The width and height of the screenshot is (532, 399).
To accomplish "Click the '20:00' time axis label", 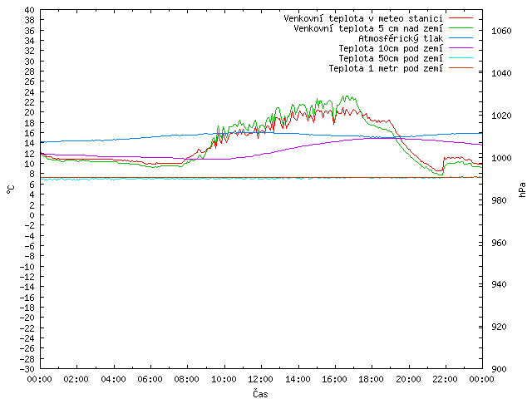I will point(408,379).
